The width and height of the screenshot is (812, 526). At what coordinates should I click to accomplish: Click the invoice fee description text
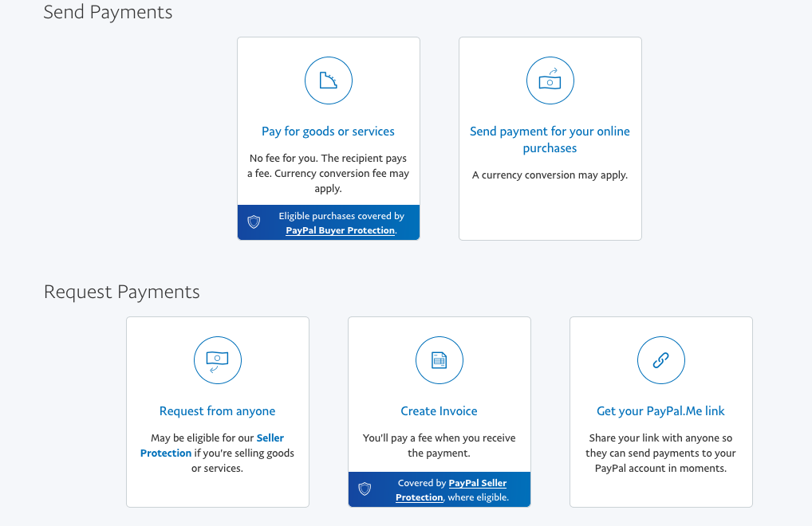point(439,446)
